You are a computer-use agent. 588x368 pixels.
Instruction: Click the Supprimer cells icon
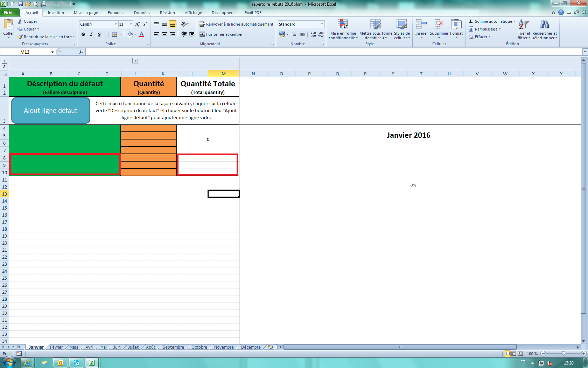439,24
